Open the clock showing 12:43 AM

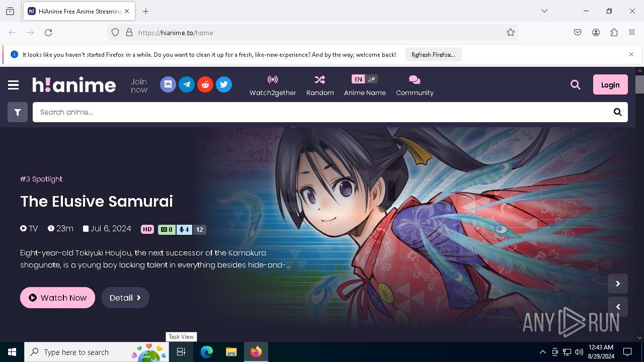[601, 352]
